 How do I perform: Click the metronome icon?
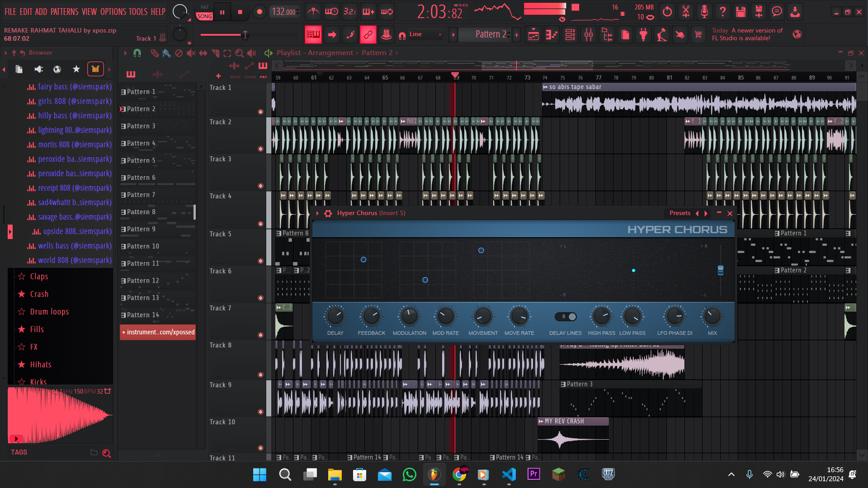click(313, 12)
